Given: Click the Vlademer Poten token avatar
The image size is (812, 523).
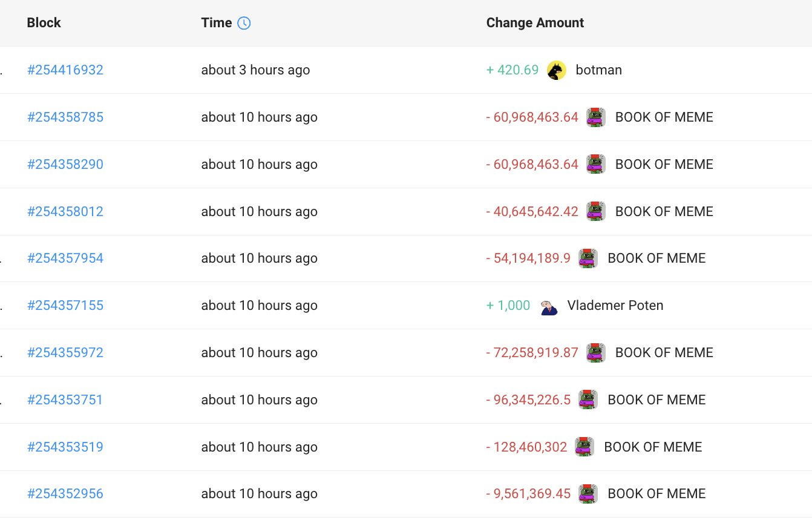Looking at the screenshot, I should pos(549,306).
